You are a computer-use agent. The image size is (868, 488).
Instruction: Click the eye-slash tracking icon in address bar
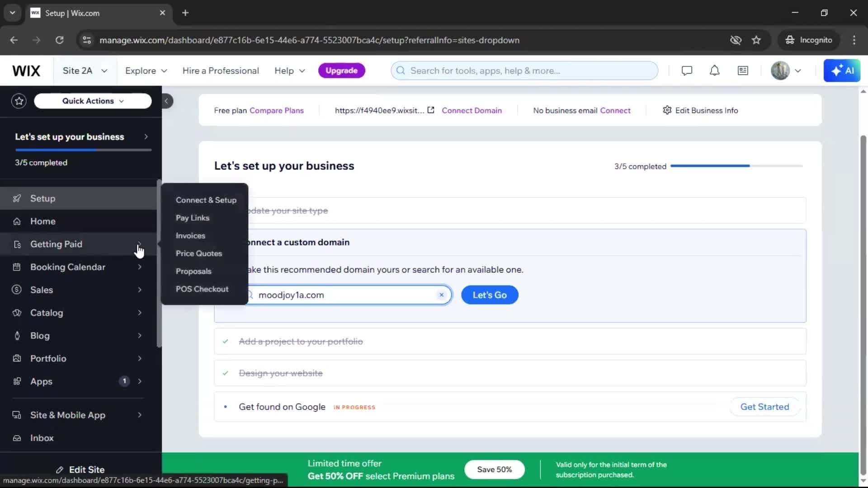[x=736, y=40]
